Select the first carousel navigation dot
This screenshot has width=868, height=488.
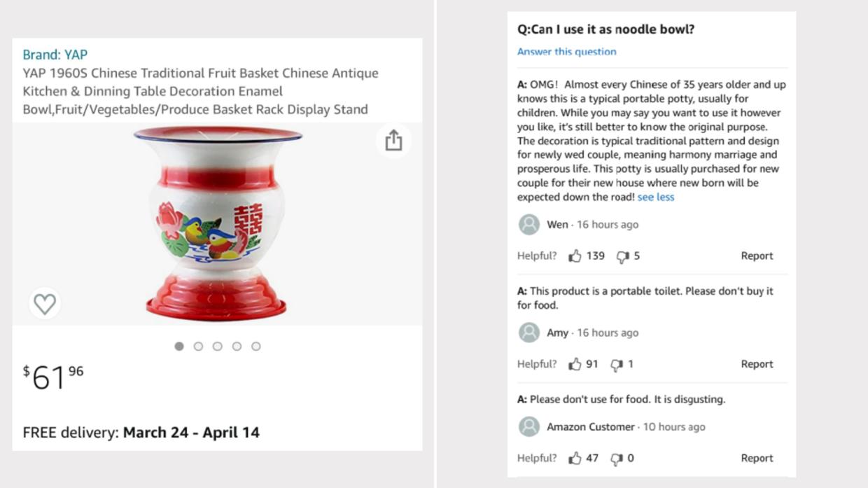pos(179,345)
